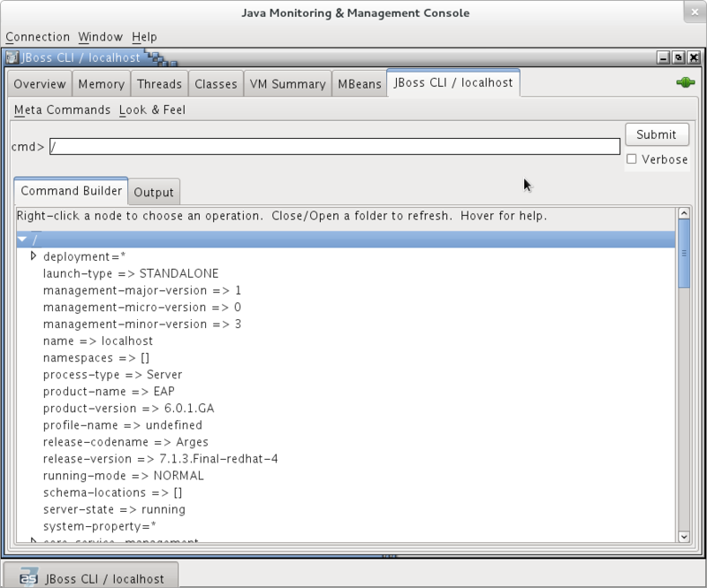Open the Help menu
The width and height of the screenshot is (707, 588).
144,36
